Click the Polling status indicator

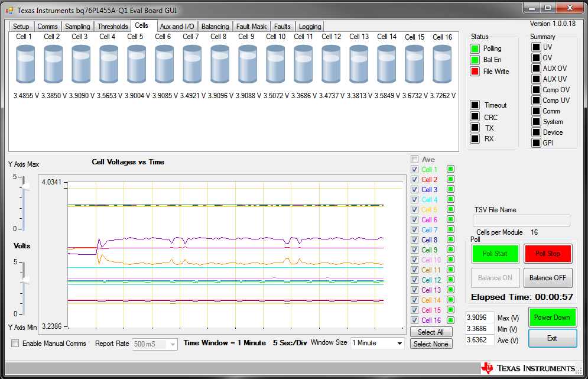475,48
